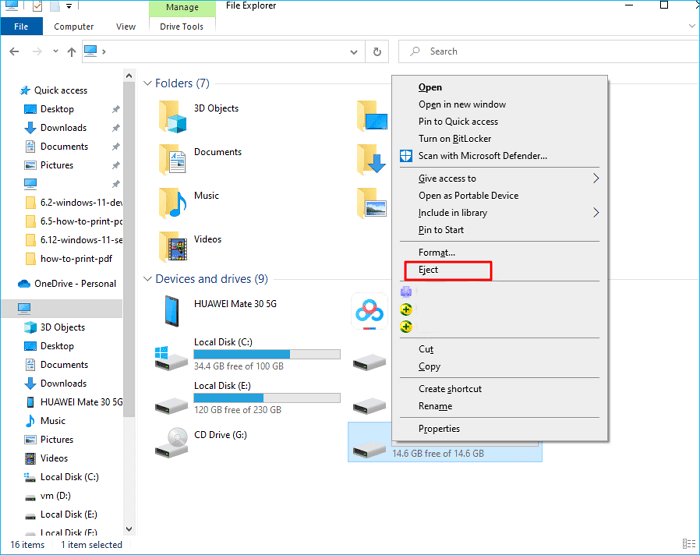Choose Format... from context menu
700x555 pixels.
point(437,253)
